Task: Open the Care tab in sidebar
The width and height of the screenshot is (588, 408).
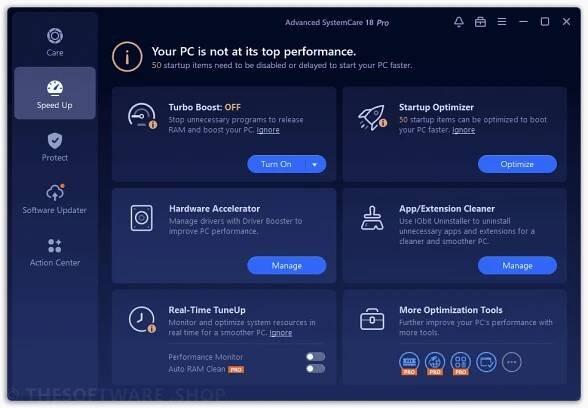Action: (55, 42)
